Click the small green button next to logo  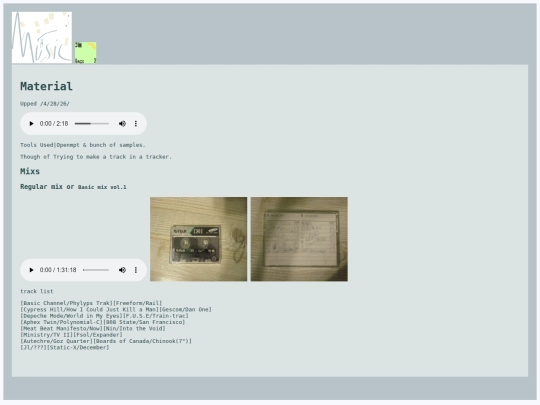click(85, 53)
